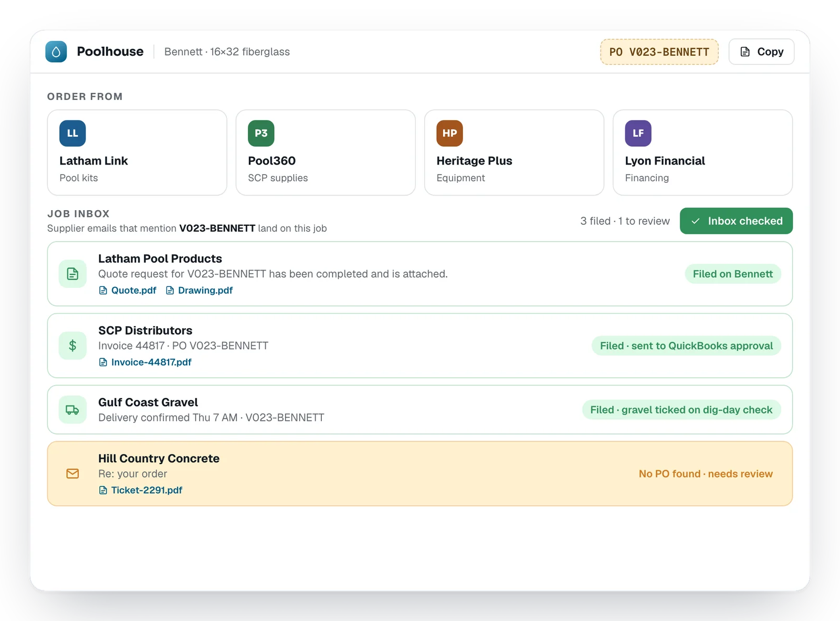The height and width of the screenshot is (621, 840).
Task: Click the No PO found needs review status
Action: (x=706, y=474)
